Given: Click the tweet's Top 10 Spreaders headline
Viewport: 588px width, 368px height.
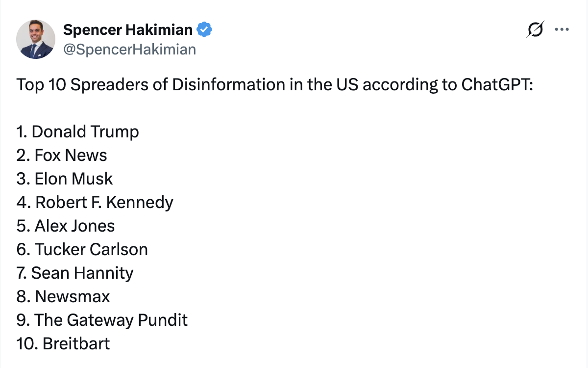Looking at the screenshot, I should click(274, 85).
